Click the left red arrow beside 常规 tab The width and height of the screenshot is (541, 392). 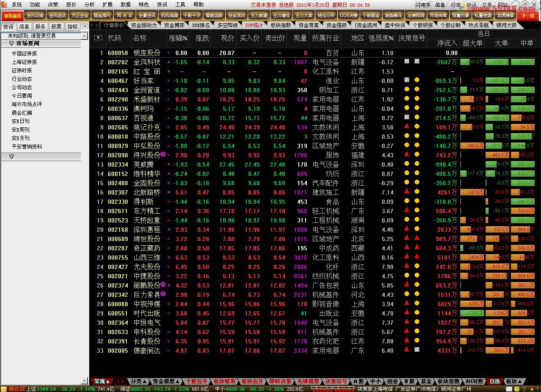click(118, 381)
